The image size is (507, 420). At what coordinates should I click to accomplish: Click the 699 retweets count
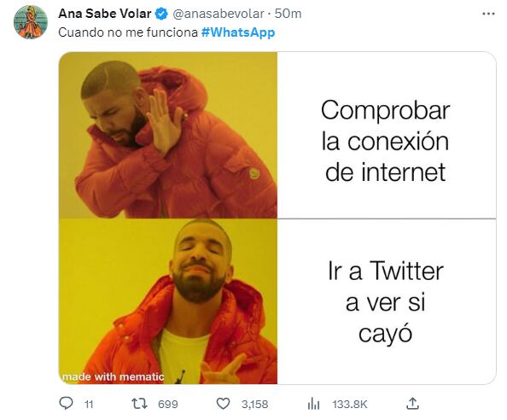[168, 404]
